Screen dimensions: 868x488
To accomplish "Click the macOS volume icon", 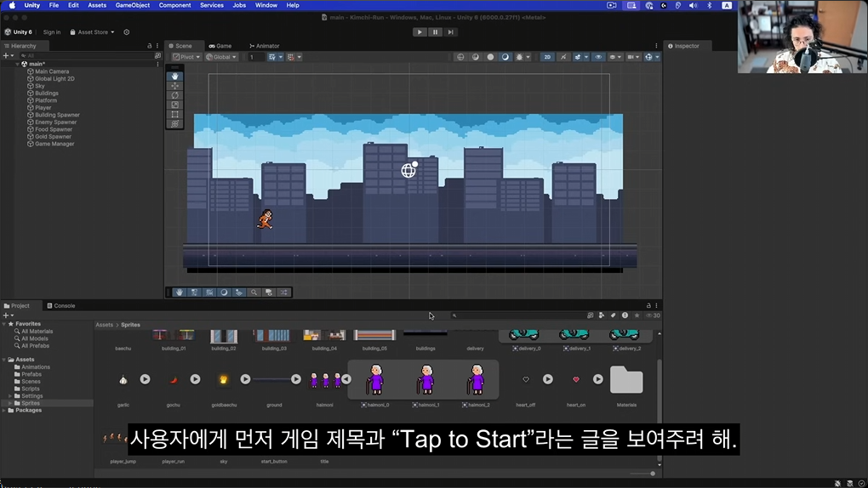I will point(693,6).
